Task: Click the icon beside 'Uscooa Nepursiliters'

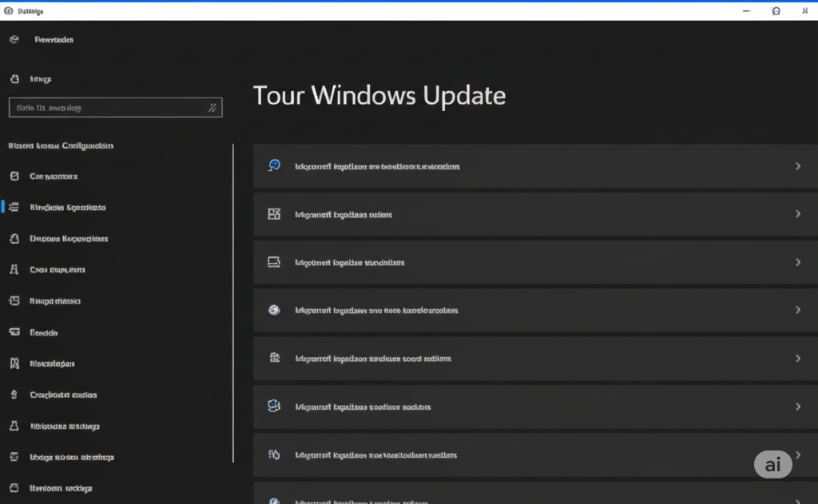Action: pos(14,239)
